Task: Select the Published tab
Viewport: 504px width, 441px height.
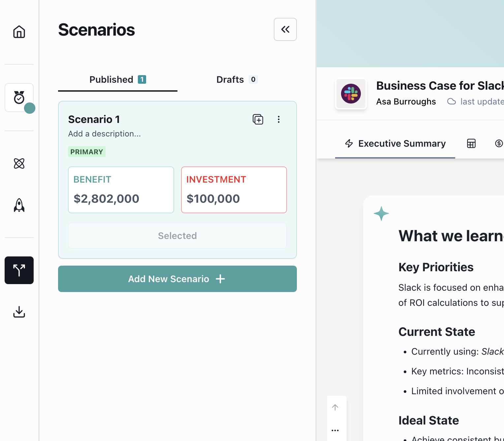Action: point(117,79)
